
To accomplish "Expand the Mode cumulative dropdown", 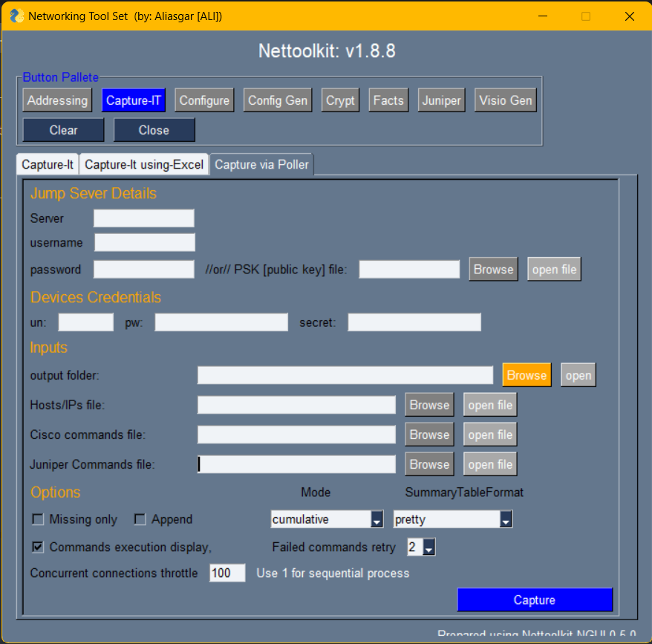I will (376, 519).
